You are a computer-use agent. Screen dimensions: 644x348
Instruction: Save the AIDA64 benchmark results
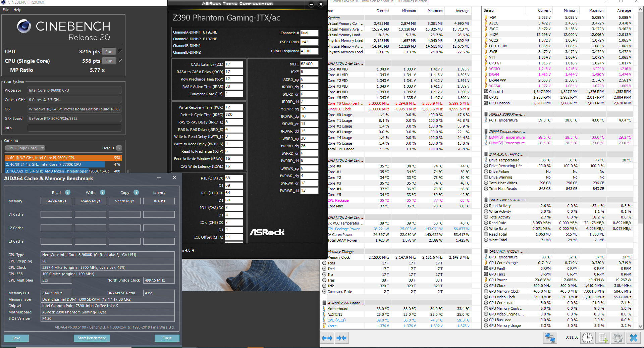[x=16, y=338]
